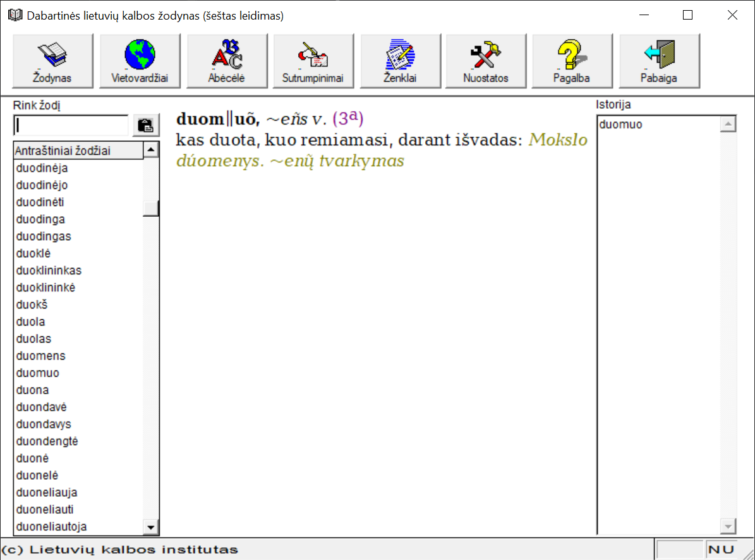
Task: Click the Istorija list up arrow
Action: 728,125
